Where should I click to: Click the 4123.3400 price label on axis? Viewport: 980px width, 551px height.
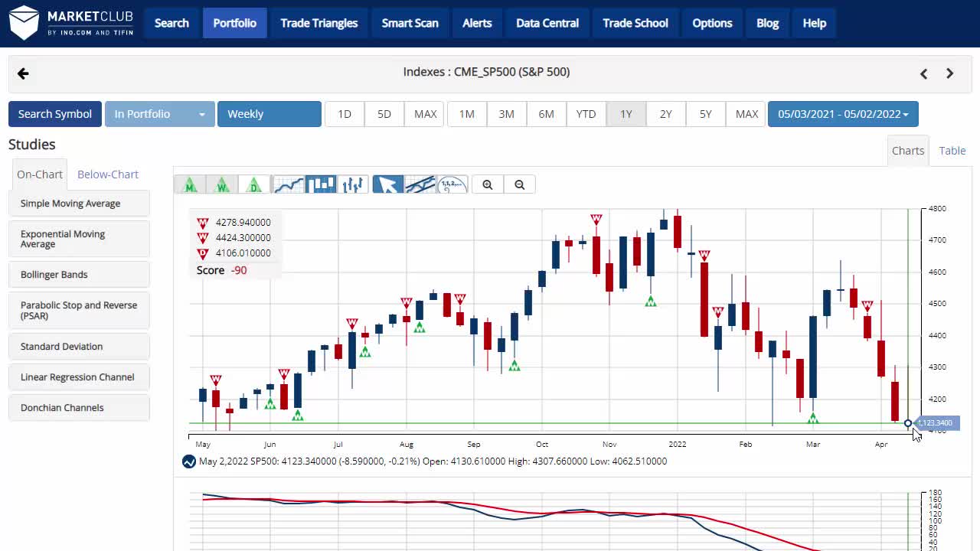pyautogui.click(x=936, y=423)
